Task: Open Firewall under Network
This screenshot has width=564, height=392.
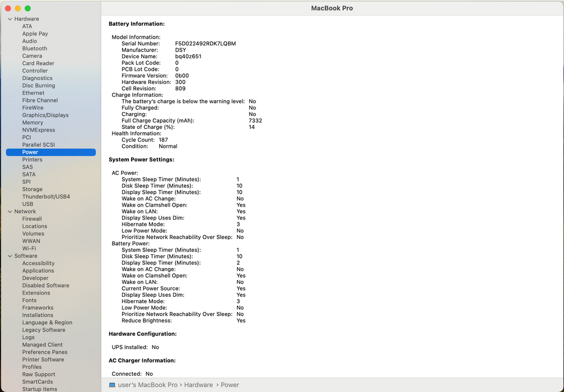Action: tap(32, 219)
